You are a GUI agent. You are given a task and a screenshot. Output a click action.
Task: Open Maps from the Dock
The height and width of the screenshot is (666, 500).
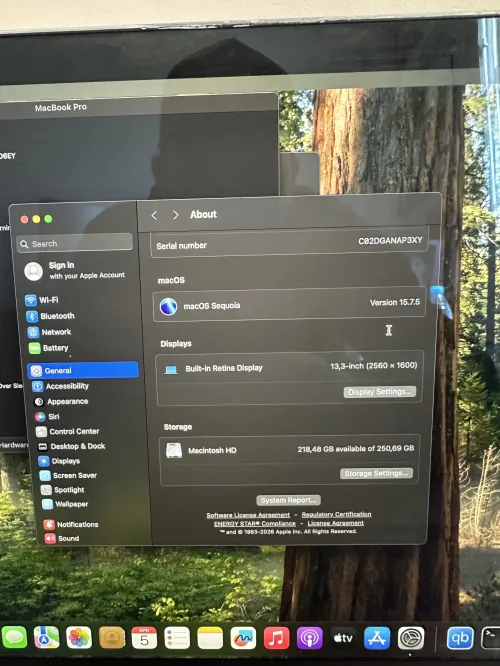pyautogui.click(x=46, y=638)
